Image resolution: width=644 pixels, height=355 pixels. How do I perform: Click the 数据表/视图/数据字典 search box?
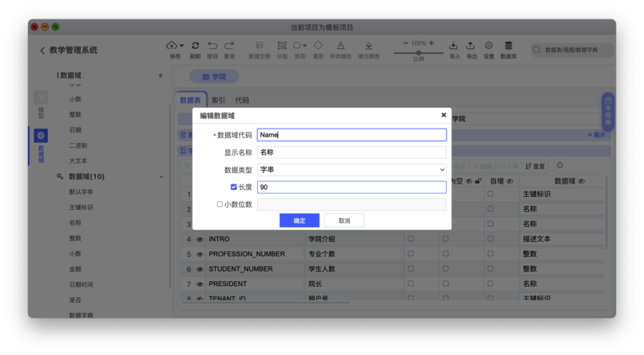point(572,50)
